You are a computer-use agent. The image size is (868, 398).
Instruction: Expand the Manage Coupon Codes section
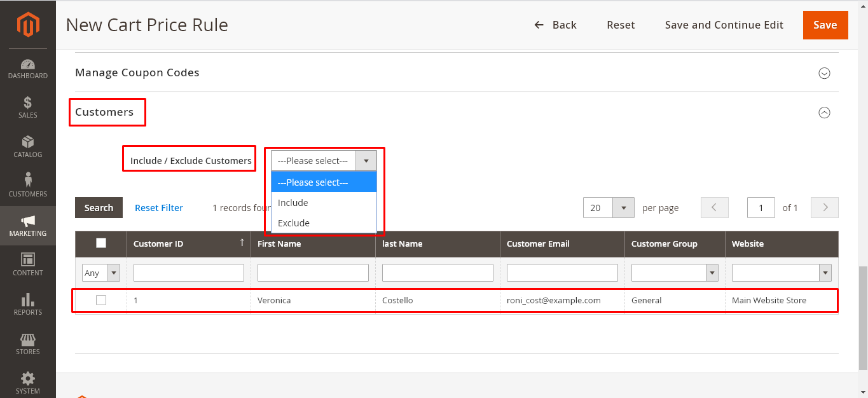pyautogui.click(x=824, y=73)
